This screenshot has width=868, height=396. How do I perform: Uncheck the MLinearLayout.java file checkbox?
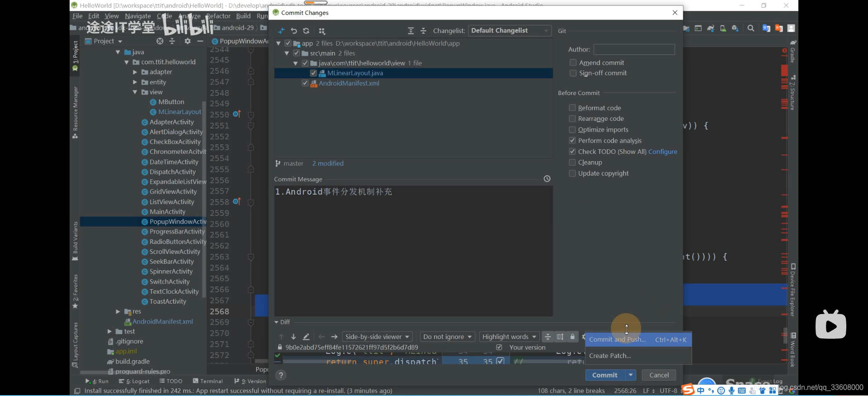[x=313, y=73]
